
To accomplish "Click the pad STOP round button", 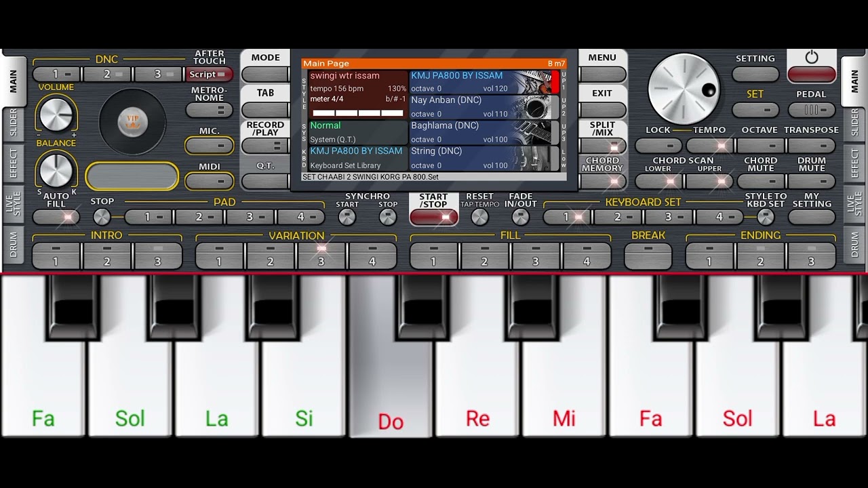I will [102, 217].
